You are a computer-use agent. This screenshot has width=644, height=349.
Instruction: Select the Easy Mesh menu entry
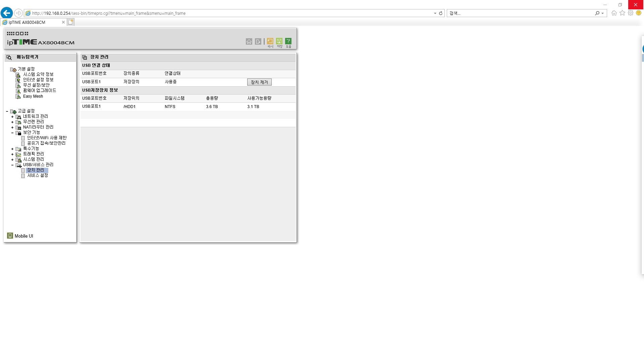[x=33, y=96]
